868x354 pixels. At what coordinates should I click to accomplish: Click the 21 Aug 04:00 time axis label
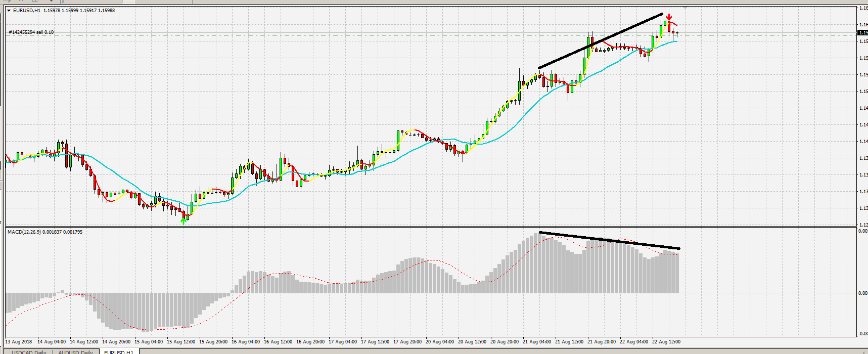[537, 342]
